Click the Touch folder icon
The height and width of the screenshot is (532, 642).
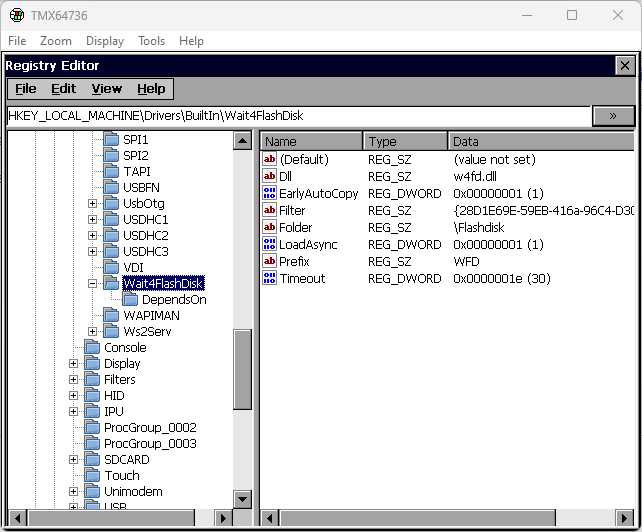tap(92, 475)
